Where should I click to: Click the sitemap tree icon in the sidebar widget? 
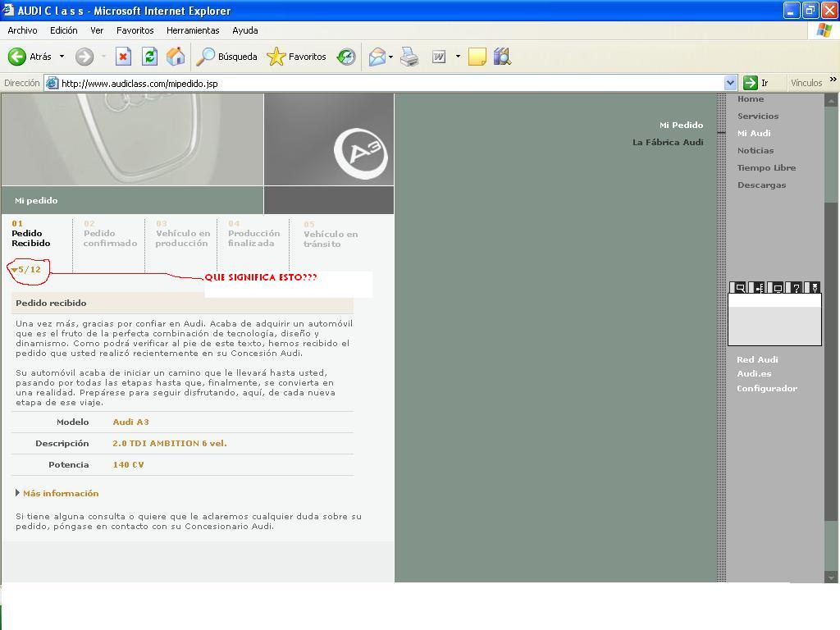coord(759,288)
